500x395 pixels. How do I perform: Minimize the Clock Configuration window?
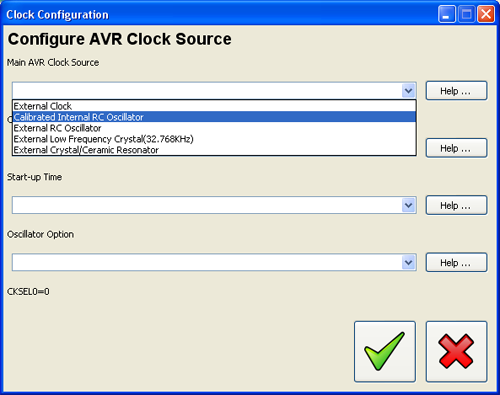pyautogui.click(x=447, y=14)
